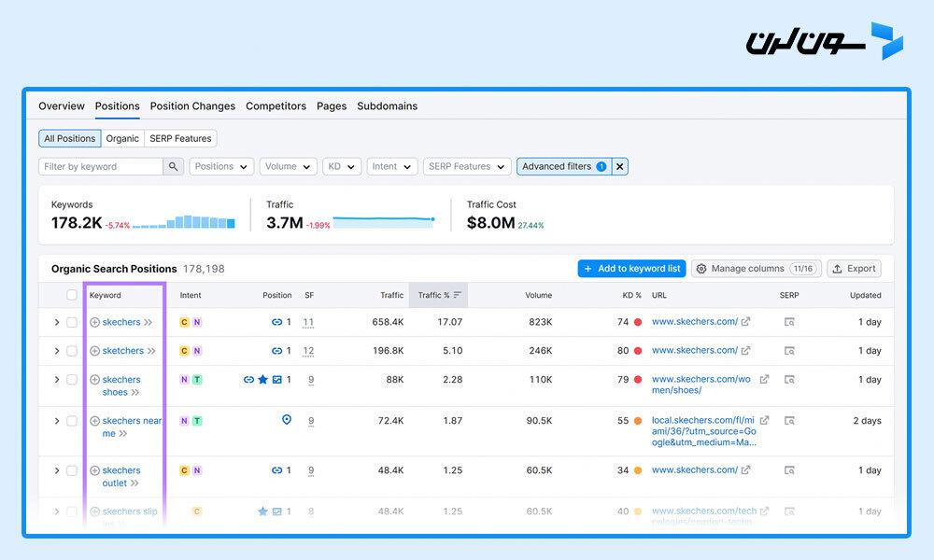Expand the sketchers keyword row
The image size is (934, 560).
[x=57, y=351]
